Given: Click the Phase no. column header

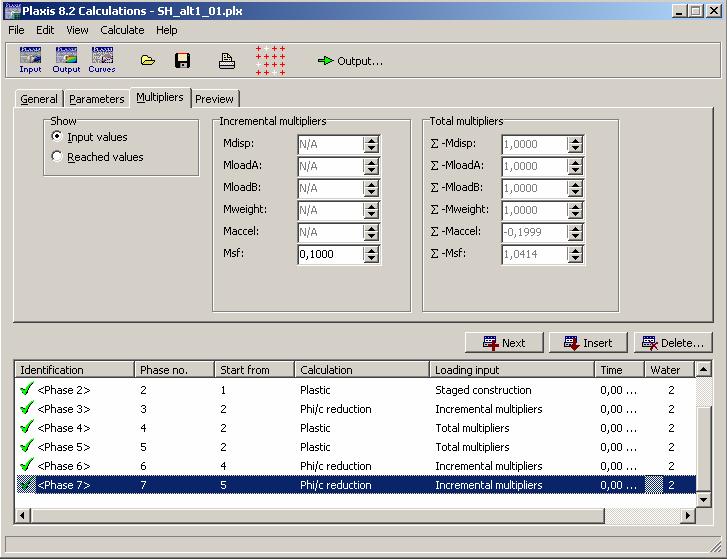Looking at the screenshot, I should [x=174, y=370].
